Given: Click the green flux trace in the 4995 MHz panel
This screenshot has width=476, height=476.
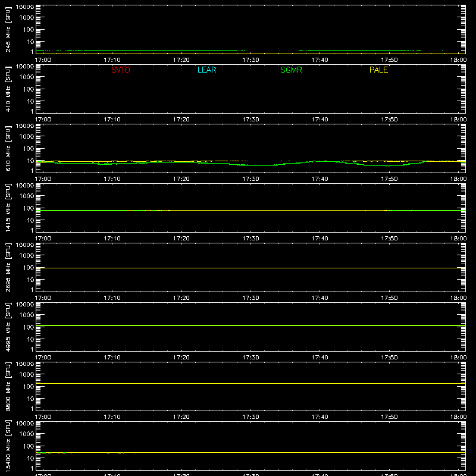Looking at the screenshot, I should (x=250, y=325).
